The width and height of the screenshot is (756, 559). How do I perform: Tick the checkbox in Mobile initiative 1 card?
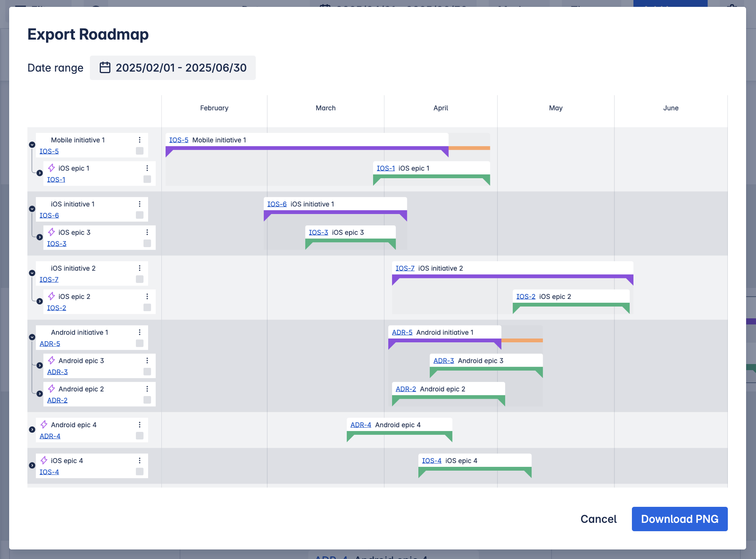(x=140, y=151)
